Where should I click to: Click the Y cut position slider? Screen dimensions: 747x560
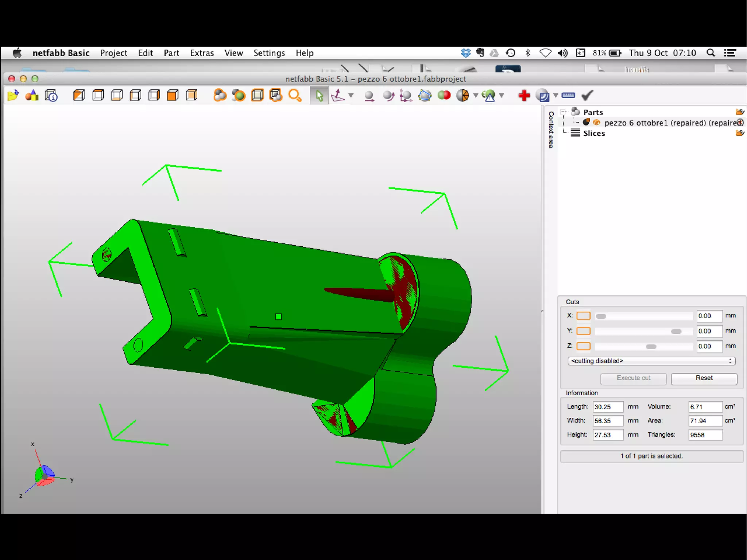(644, 331)
